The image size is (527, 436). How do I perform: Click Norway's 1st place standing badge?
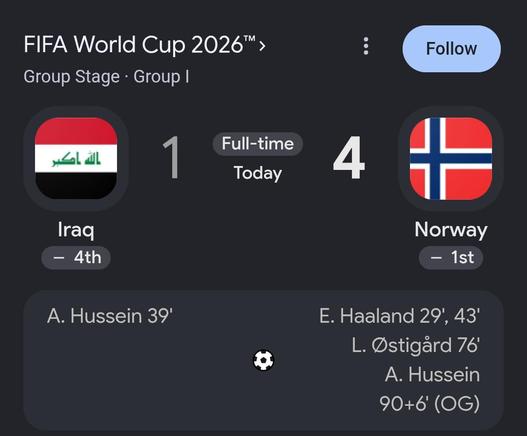451,258
